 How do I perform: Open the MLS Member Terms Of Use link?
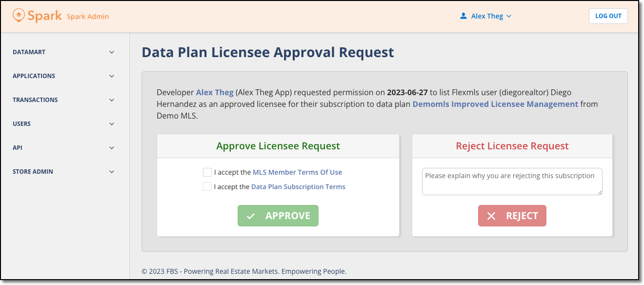coord(297,172)
